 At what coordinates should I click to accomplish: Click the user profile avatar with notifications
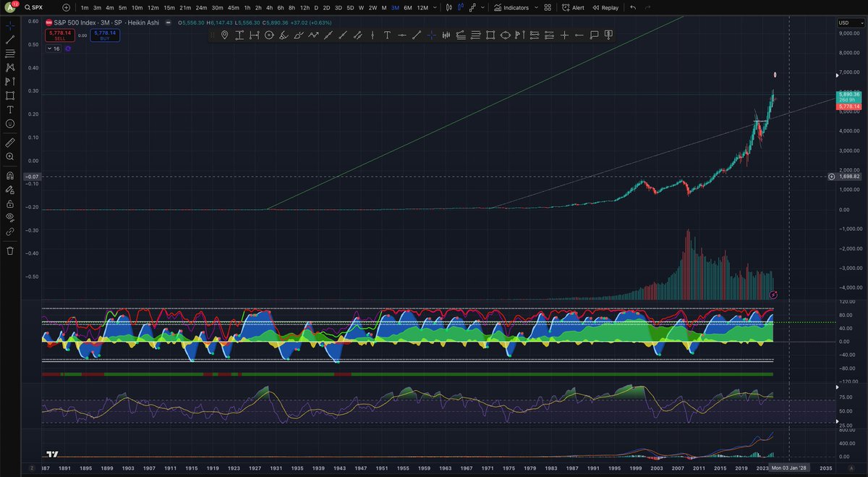(x=10, y=7)
